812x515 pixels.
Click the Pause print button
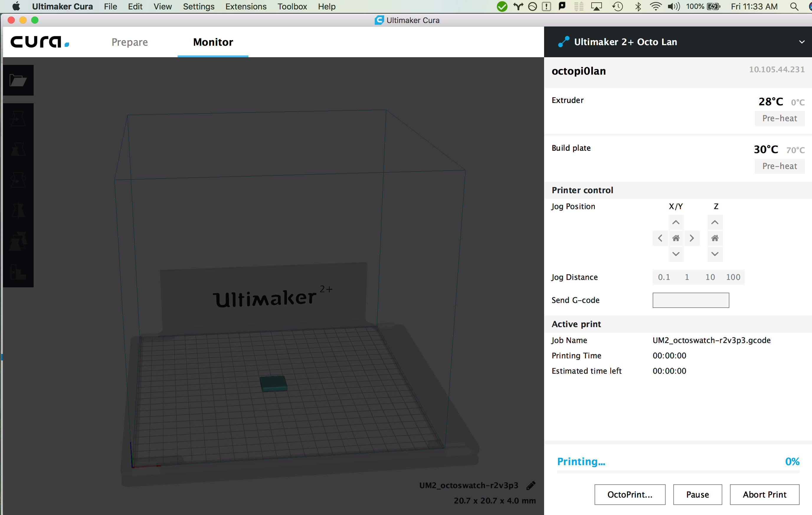click(x=697, y=495)
